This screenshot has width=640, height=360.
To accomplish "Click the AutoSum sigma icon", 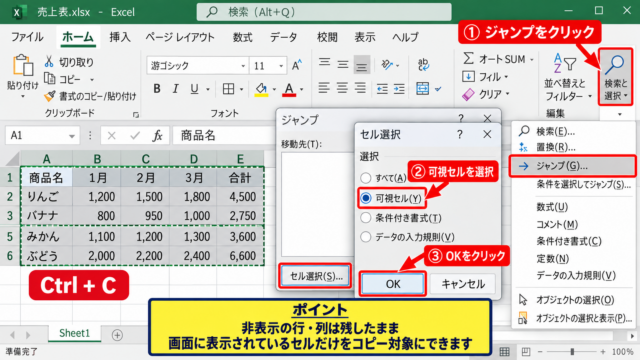I will click(x=469, y=59).
